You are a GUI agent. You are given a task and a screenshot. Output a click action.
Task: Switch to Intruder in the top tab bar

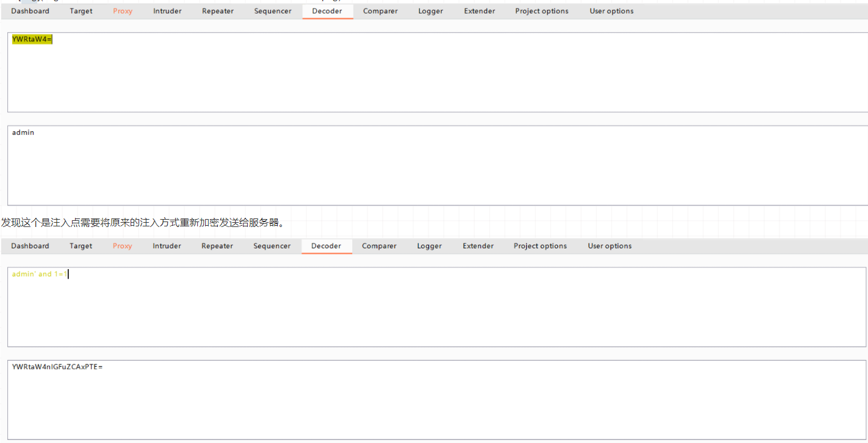tap(167, 11)
